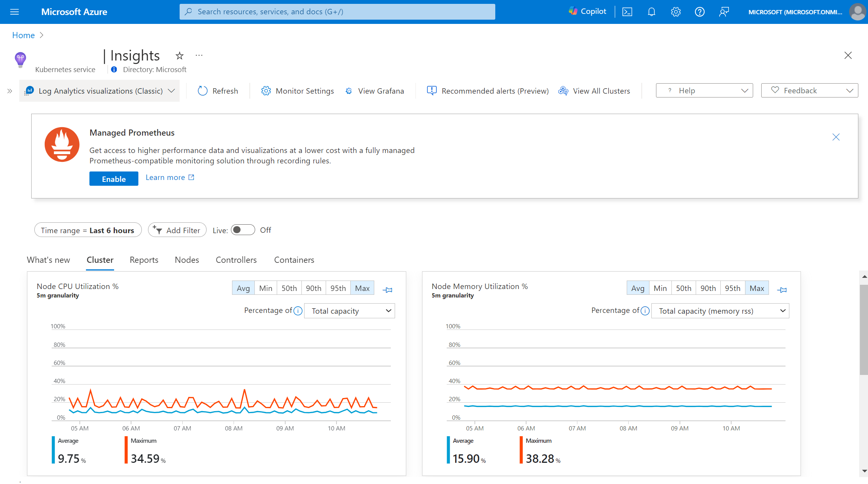Click the View Grafana dashboard icon
The height and width of the screenshot is (484, 868).
(349, 90)
